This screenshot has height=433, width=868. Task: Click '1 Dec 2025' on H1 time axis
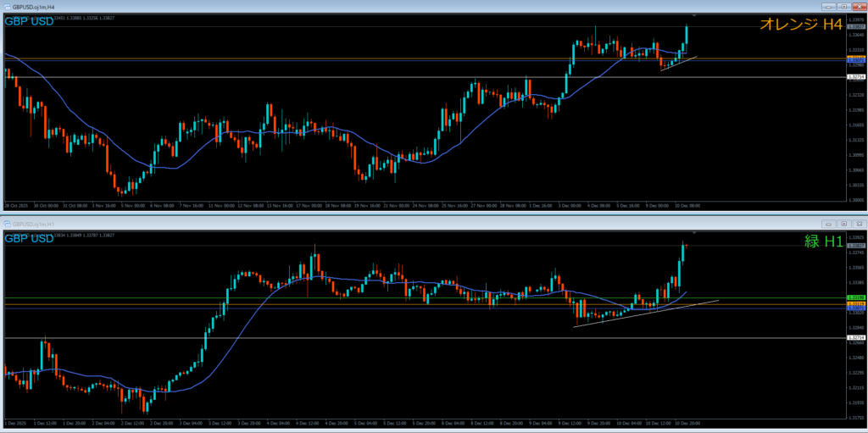pos(14,424)
